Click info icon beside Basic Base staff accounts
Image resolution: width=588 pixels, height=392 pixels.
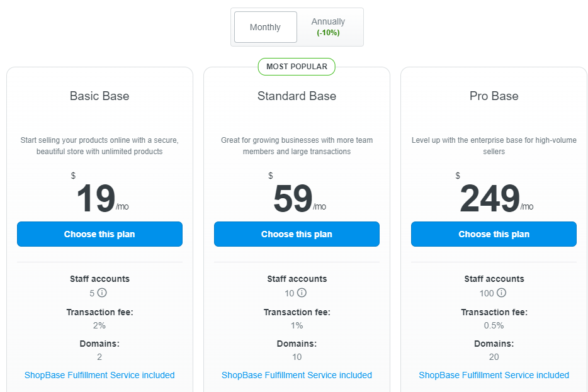pos(102,293)
